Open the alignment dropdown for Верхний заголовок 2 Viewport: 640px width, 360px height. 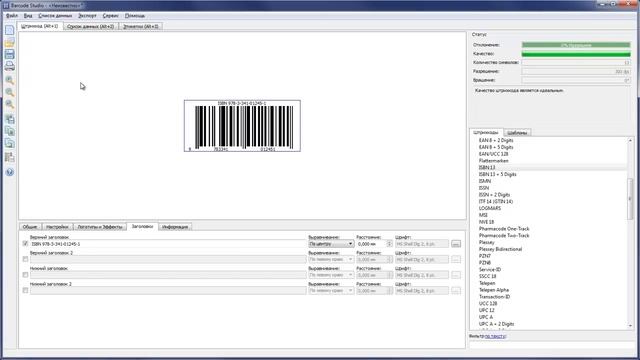point(331,259)
